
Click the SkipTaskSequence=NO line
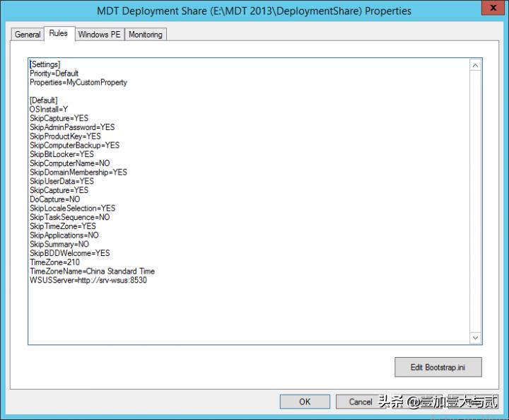coord(70,217)
